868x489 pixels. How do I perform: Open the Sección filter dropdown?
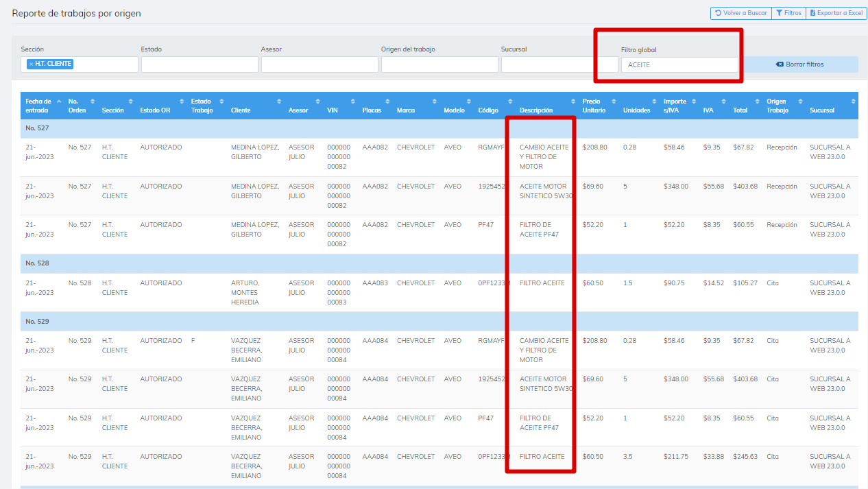80,64
